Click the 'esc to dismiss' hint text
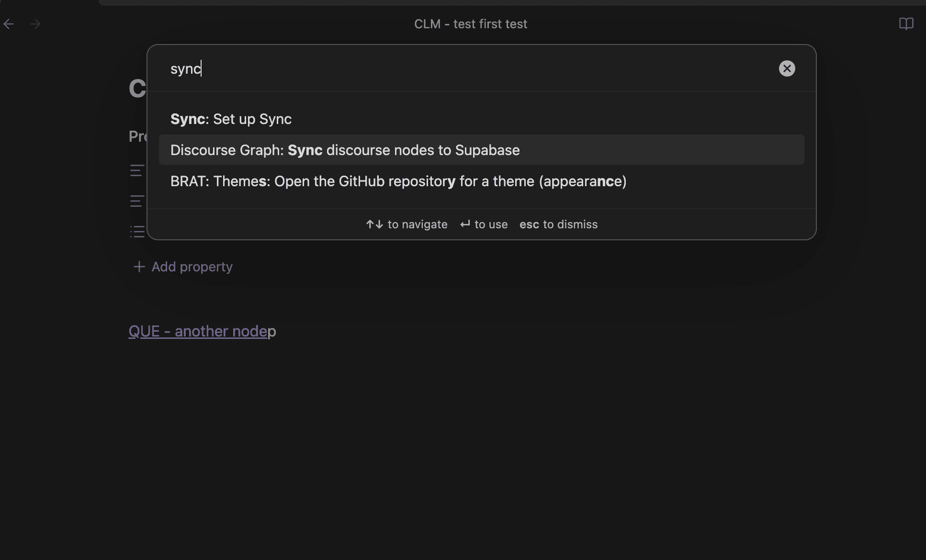This screenshot has width=926, height=560. pos(558,224)
